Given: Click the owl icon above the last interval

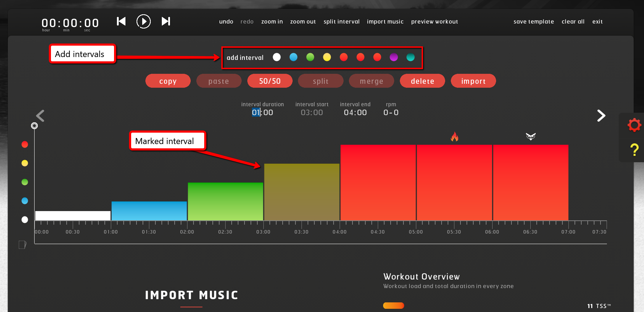Looking at the screenshot, I should (531, 136).
